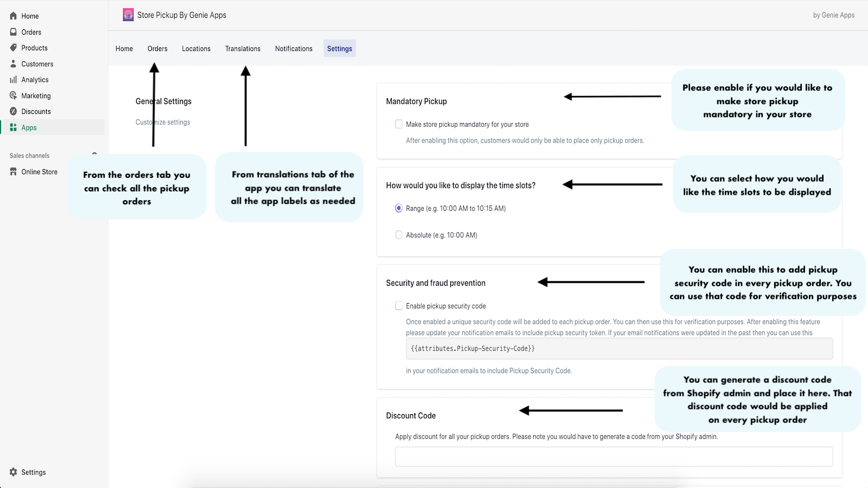Open Apps in the left sidebar
The image size is (868, 488).
point(29,128)
